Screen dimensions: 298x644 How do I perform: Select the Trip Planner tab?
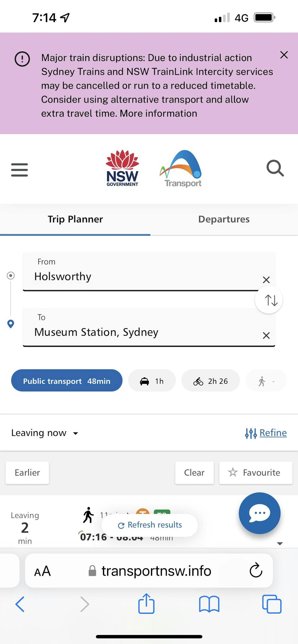(x=75, y=219)
